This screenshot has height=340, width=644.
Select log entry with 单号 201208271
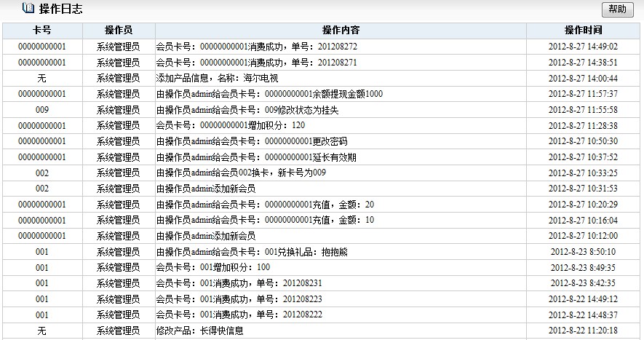257,63
